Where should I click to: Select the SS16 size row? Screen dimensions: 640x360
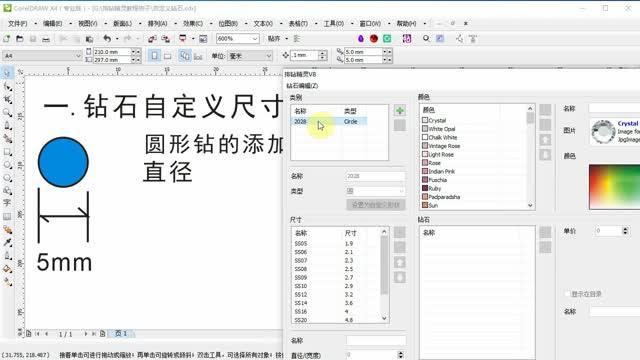tap(337, 311)
